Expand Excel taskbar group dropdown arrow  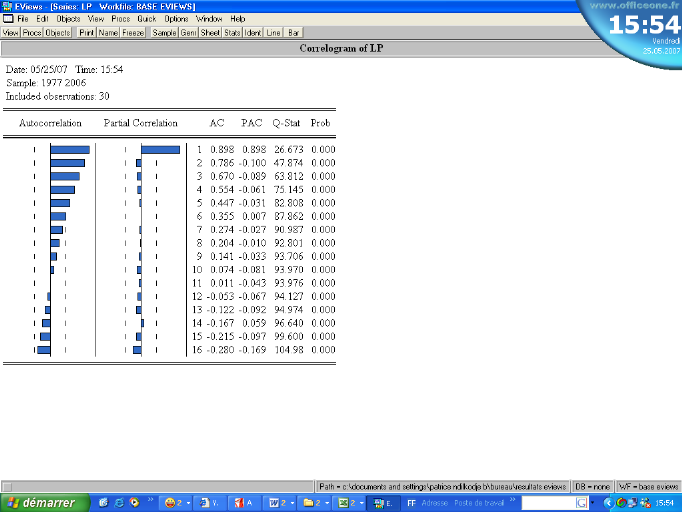pos(361,503)
